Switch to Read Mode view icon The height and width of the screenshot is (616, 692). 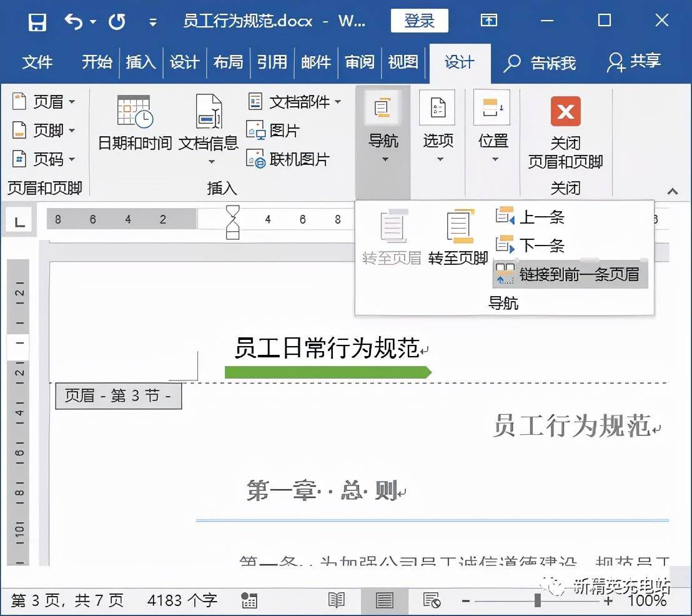pyautogui.click(x=336, y=600)
